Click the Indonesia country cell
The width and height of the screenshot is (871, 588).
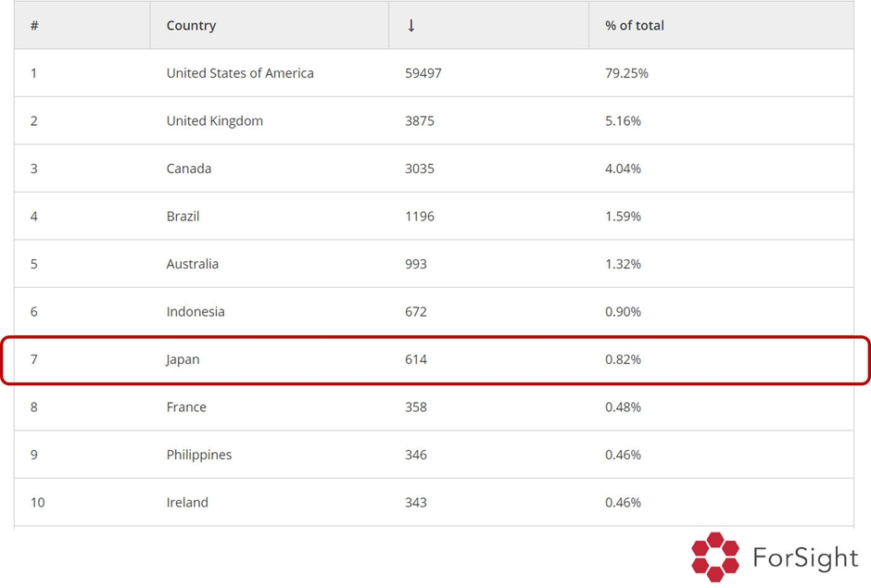point(196,311)
